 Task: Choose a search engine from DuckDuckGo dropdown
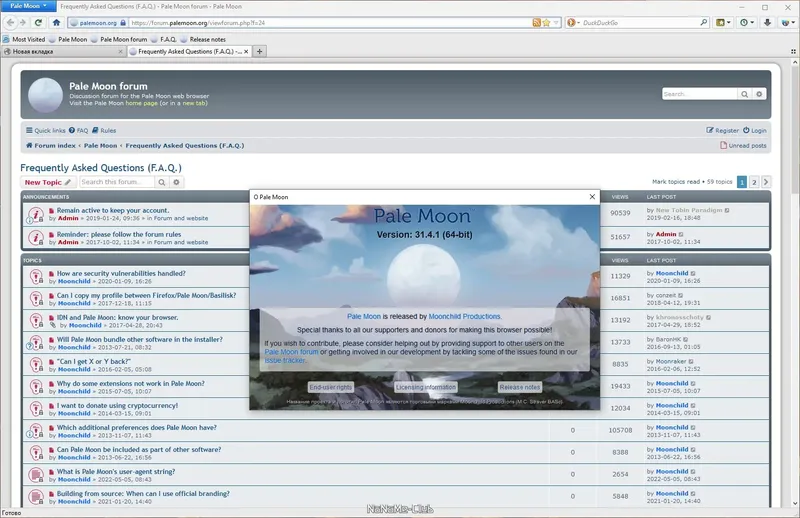[x=573, y=23]
